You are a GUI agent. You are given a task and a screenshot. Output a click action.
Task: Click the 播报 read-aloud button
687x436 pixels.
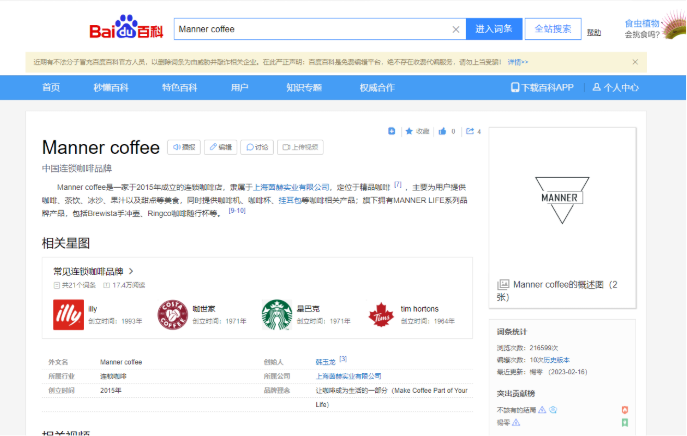pyautogui.click(x=184, y=147)
